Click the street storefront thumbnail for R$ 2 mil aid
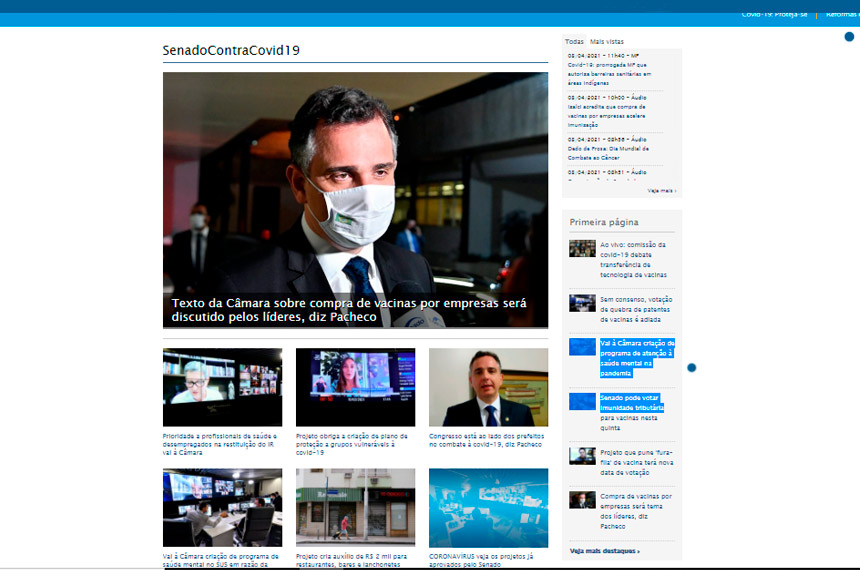Screen dimensions: 860x570 point(355,508)
